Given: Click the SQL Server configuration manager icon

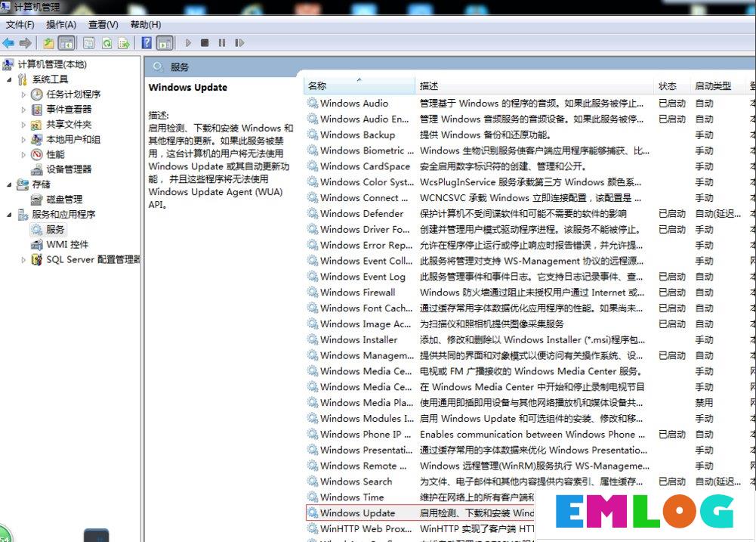Looking at the screenshot, I should [37, 259].
